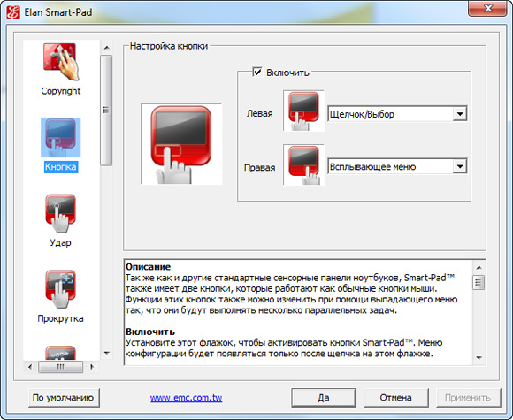Open the Copyright section icon

(x=61, y=62)
